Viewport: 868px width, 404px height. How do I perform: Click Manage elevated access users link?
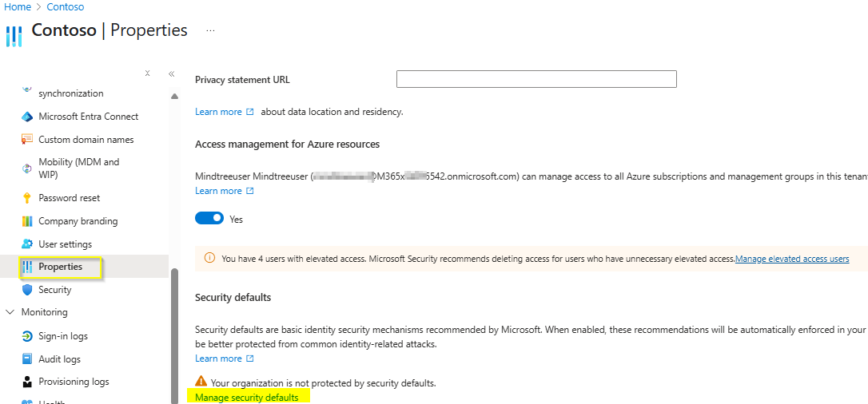coord(792,258)
